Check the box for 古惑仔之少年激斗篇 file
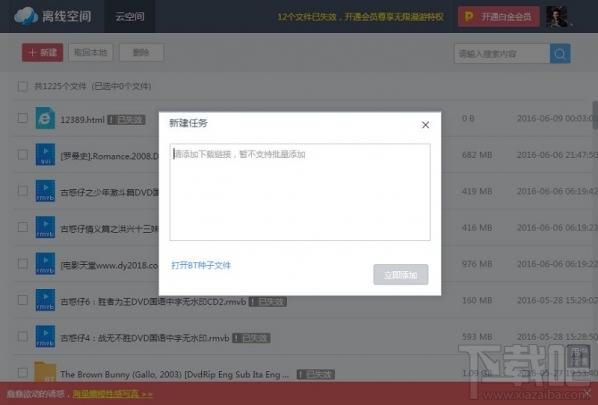The image size is (598, 405). [23, 191]
